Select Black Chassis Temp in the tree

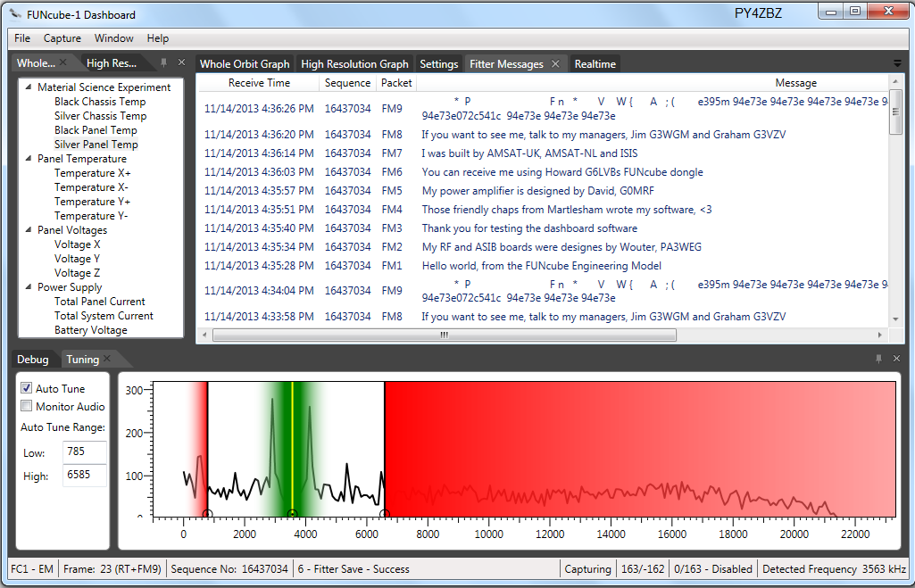[100, 102]
